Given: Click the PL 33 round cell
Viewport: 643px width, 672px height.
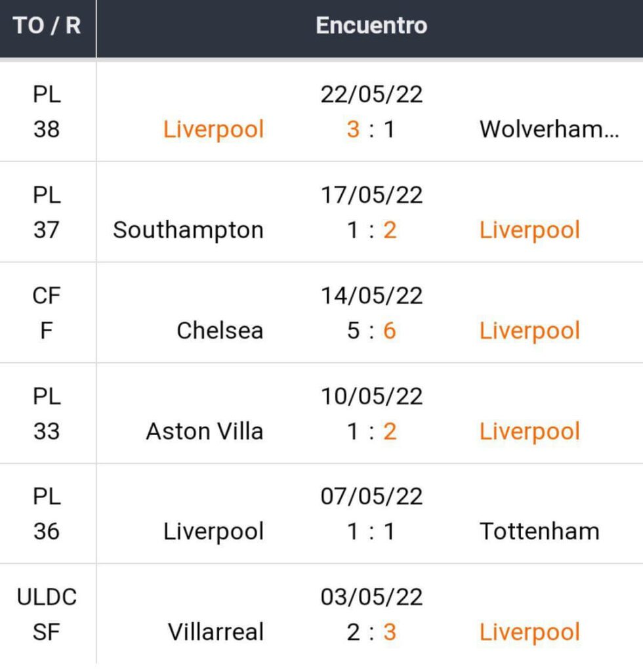Looking at the screenshot, I should 47,413.
